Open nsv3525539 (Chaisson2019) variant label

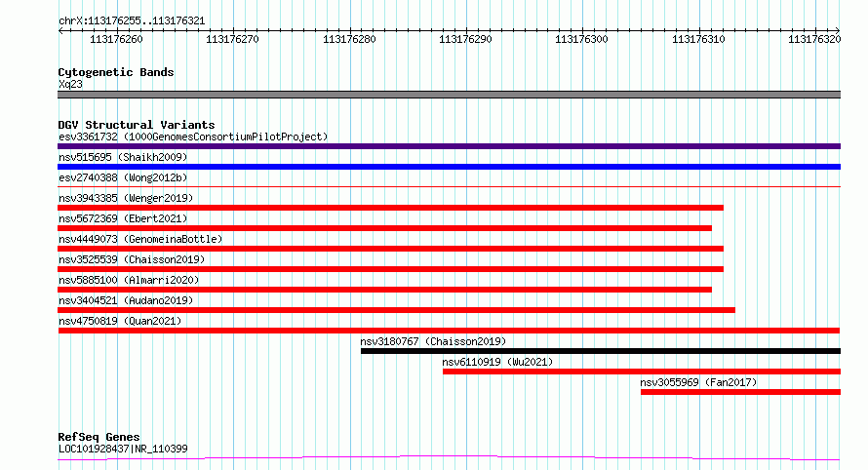(132, 259)
